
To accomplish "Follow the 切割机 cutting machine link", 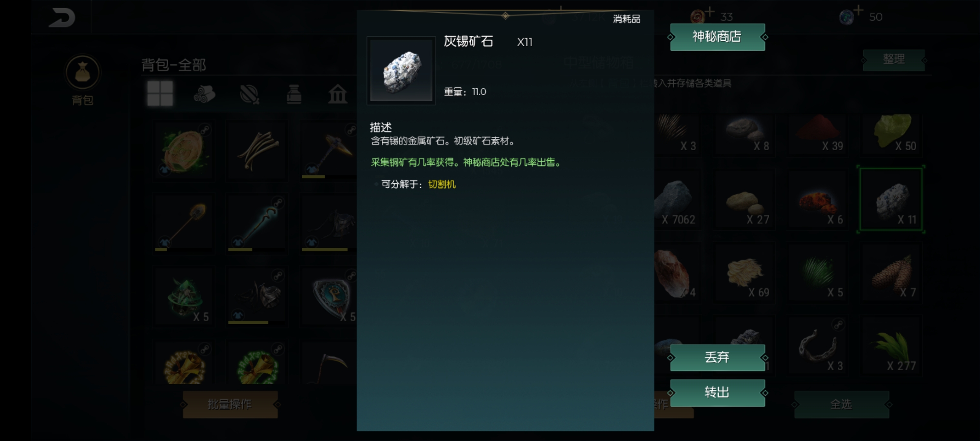I will pos(442,185).
